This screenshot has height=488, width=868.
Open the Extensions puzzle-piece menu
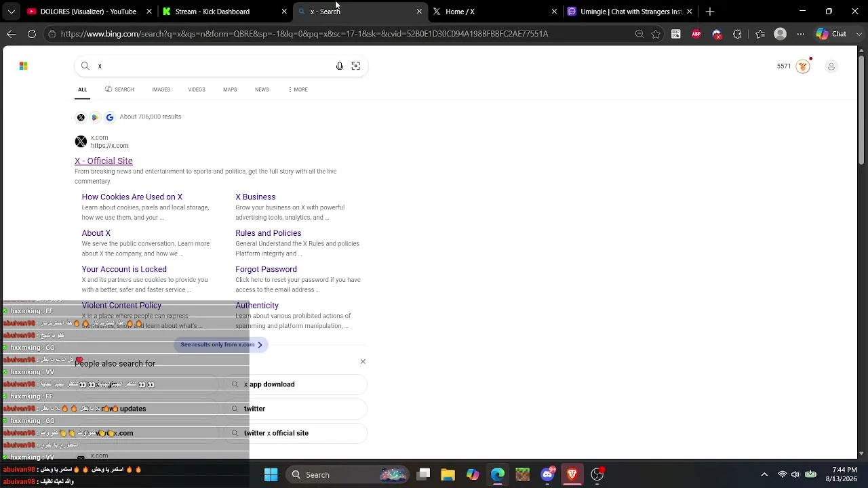738,34
